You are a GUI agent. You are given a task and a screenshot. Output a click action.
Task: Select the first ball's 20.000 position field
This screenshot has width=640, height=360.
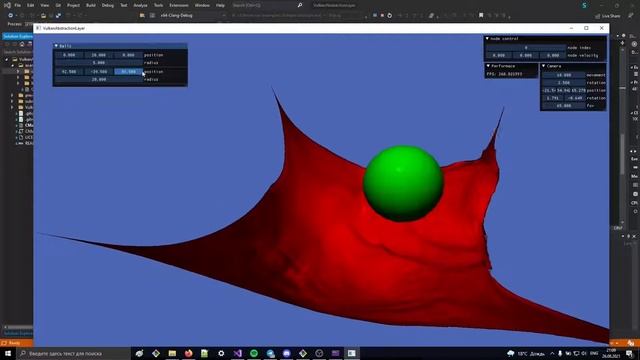pyautogui.click(x=98, y=55)
